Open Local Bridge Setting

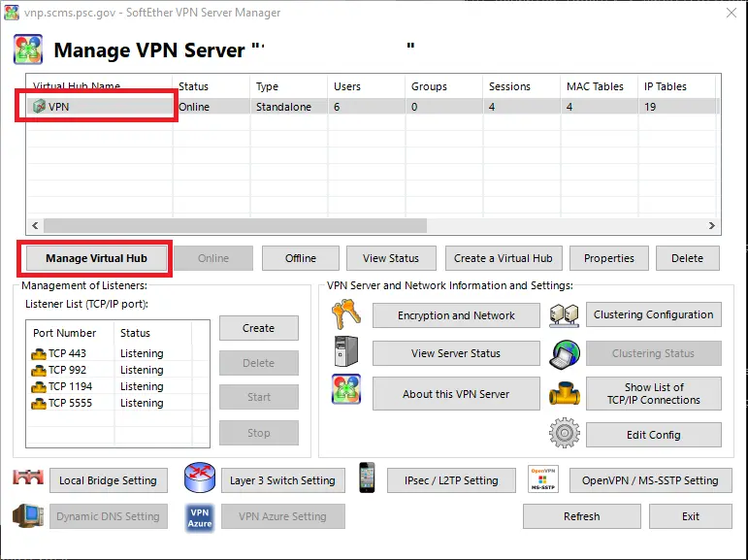click(x=109, y=480)
